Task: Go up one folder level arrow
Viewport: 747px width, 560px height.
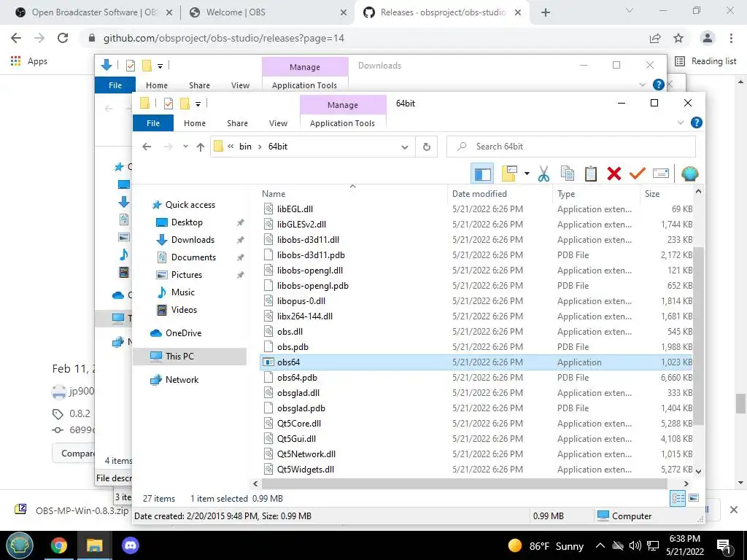Action: point(201,147)
